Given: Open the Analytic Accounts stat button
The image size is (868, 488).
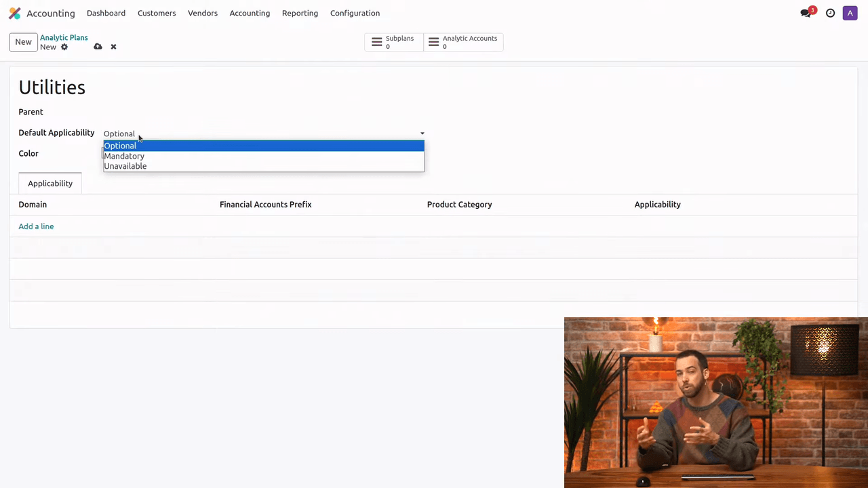Looking at the screenshot, I should coord(464,42).
